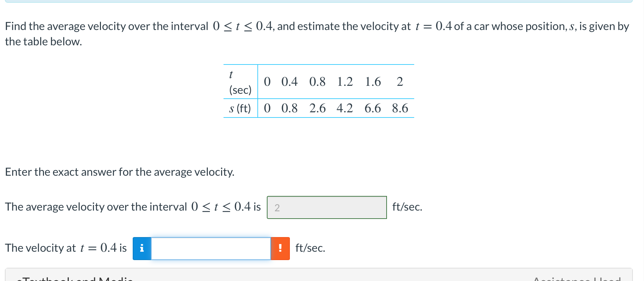Click the ft/sec label after average velocity box
Viewport: 644px width, 281px height.
pos(407,207)
